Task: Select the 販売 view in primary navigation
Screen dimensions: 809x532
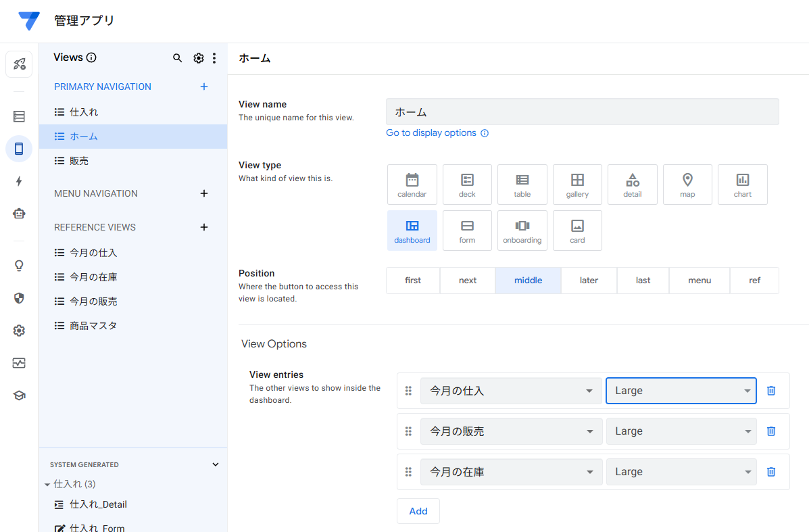Action: tap(79, 161)
